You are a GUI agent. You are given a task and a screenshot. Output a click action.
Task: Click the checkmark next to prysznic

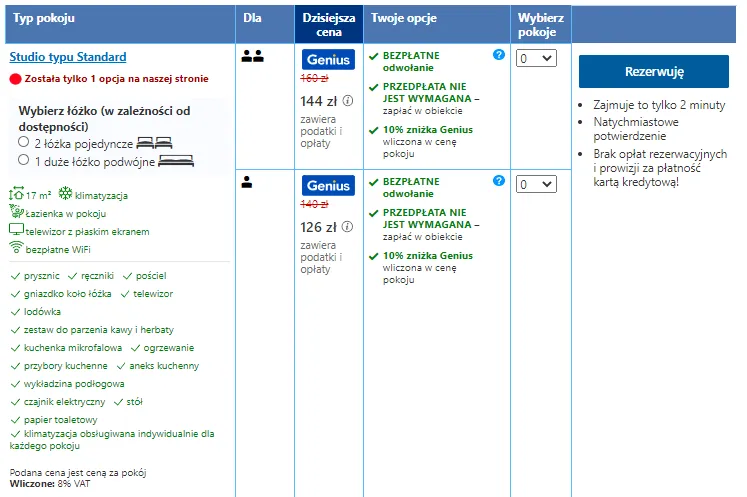point(15,276)
